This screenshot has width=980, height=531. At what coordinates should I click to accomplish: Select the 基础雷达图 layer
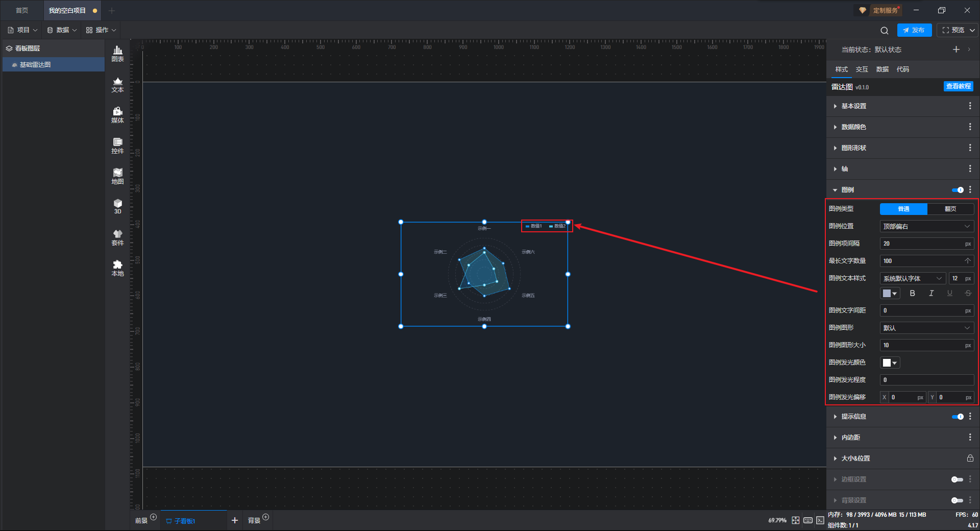54,64
